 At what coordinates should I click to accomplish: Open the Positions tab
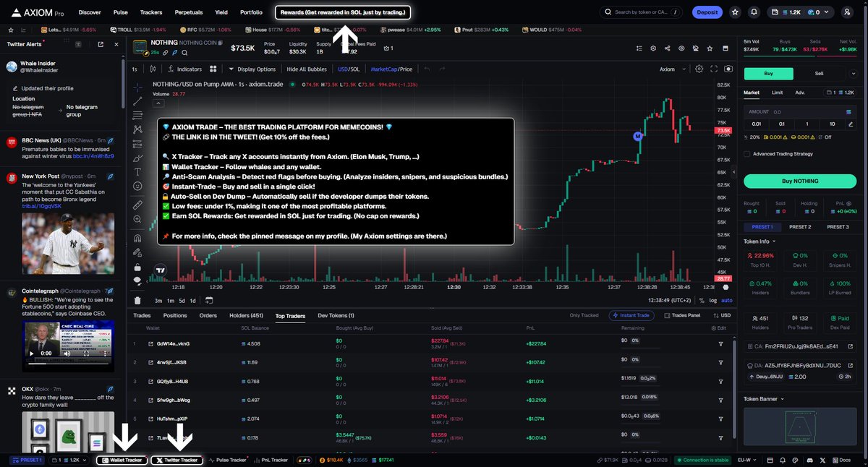[x=175, y=316]
